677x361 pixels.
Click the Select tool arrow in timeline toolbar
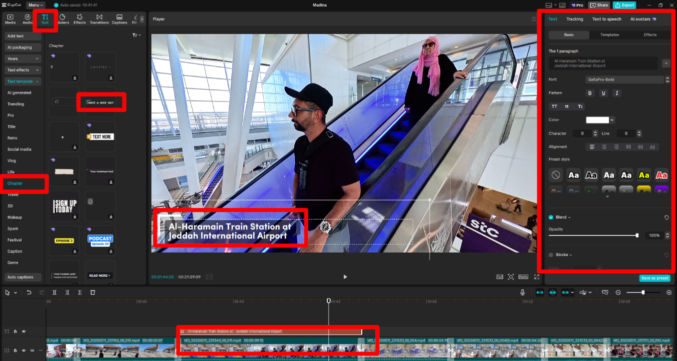click(x=7, y=292)
